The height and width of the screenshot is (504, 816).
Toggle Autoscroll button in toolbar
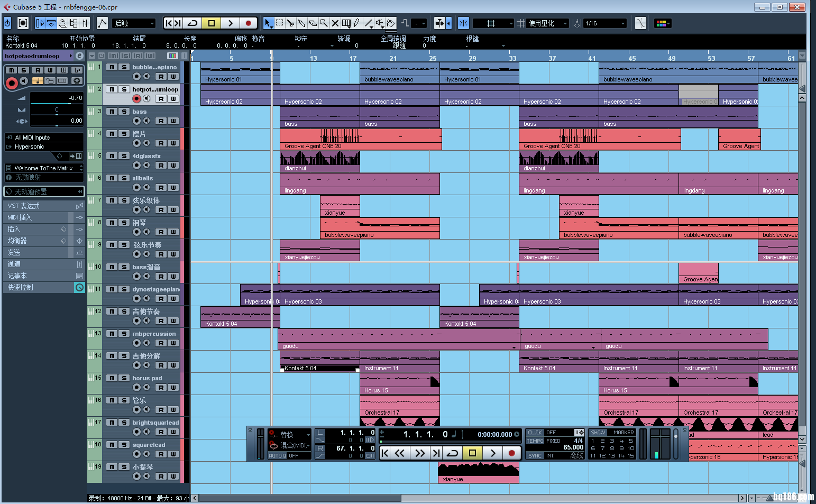439,23
